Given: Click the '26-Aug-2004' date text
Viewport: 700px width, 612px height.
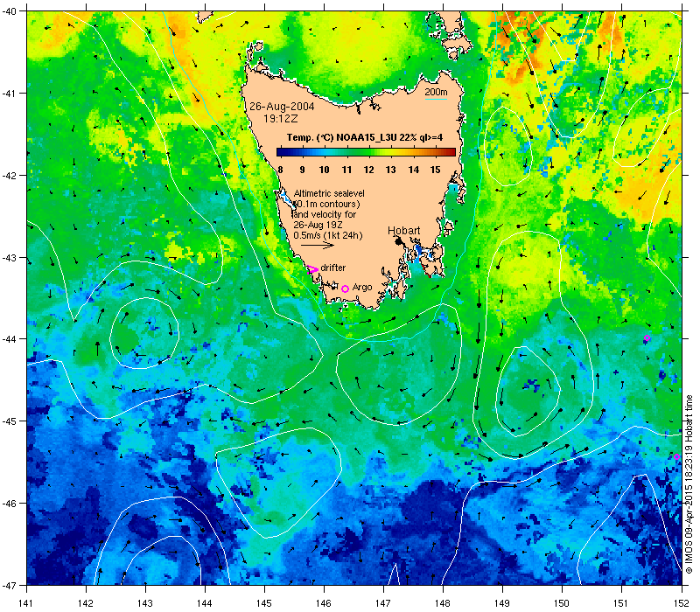Looking at the screenshot, I should click(x=282, y=107).
